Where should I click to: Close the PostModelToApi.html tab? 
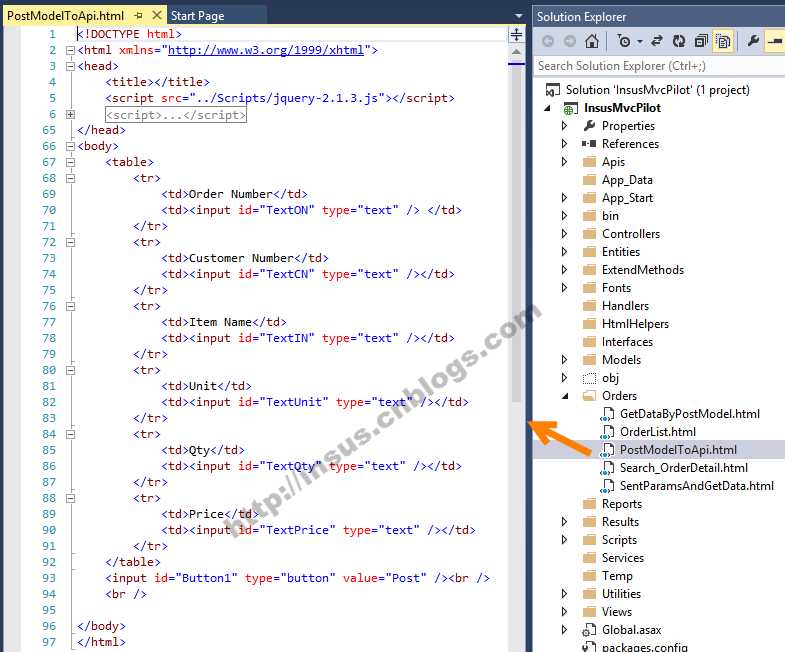point(157,16)
